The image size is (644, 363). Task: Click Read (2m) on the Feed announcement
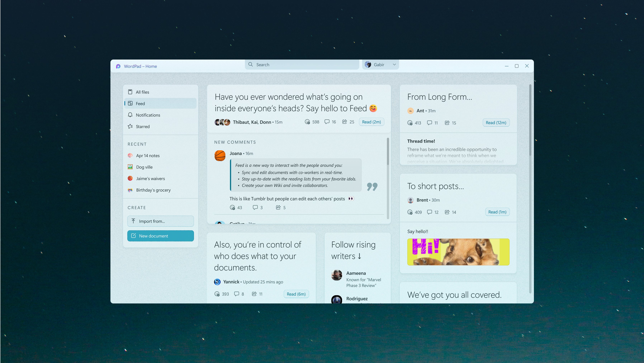(x=371, y=122)
